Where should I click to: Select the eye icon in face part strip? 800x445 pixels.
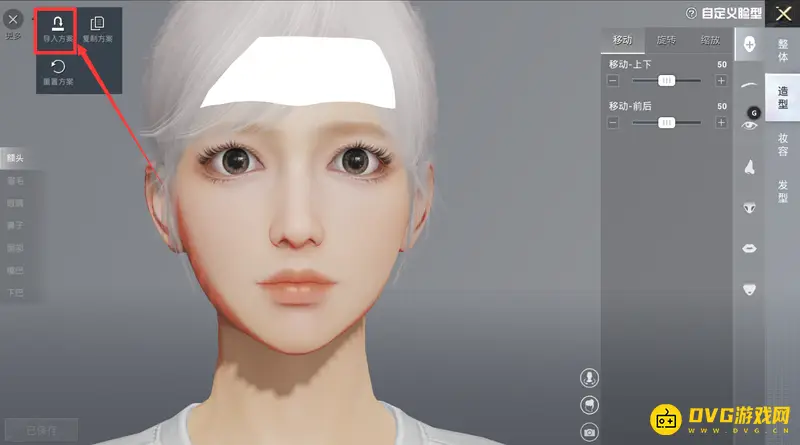coord(749,126)
